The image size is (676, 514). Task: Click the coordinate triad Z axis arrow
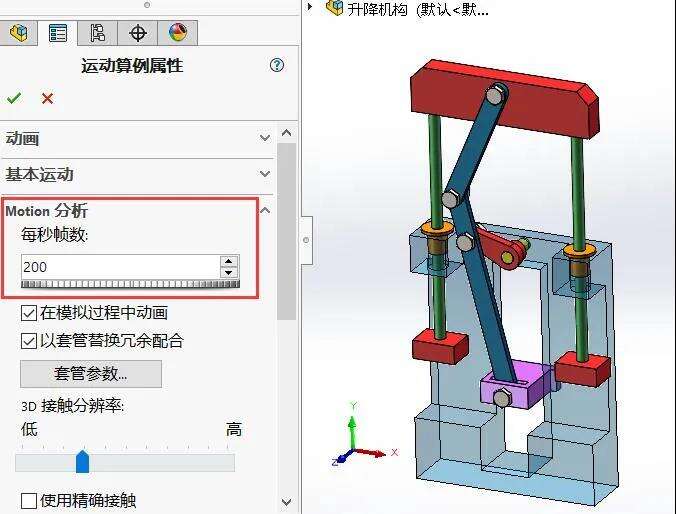click(x=341, y=458)
